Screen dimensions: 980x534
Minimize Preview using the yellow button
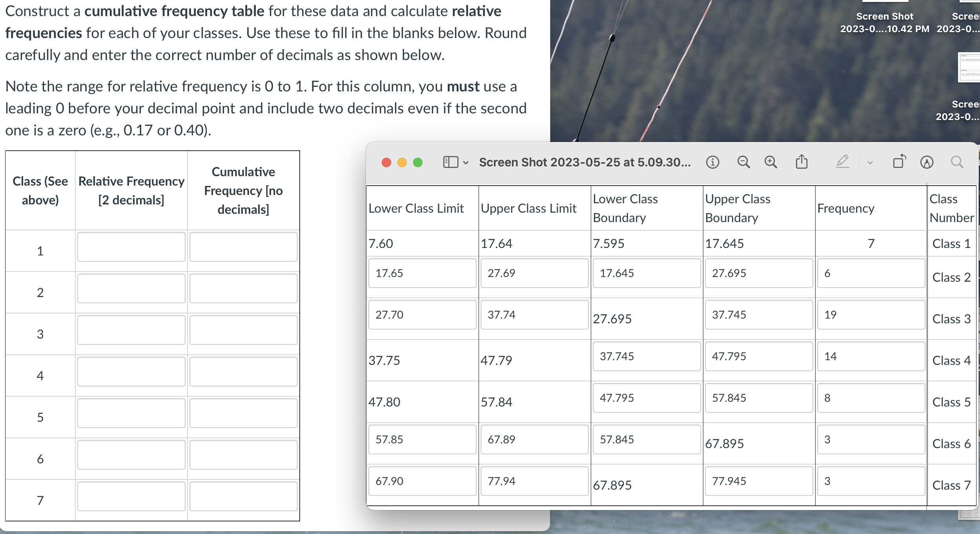coord(402,162)
